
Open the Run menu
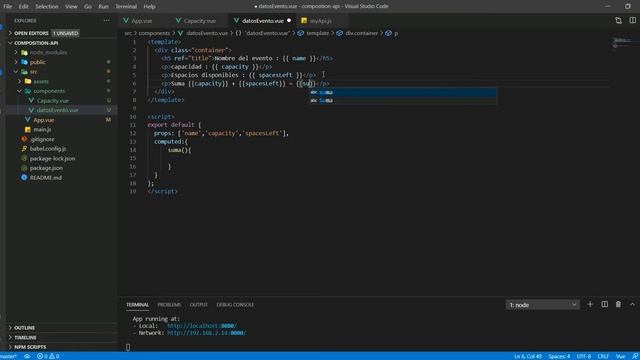click(x=104, y=6)
